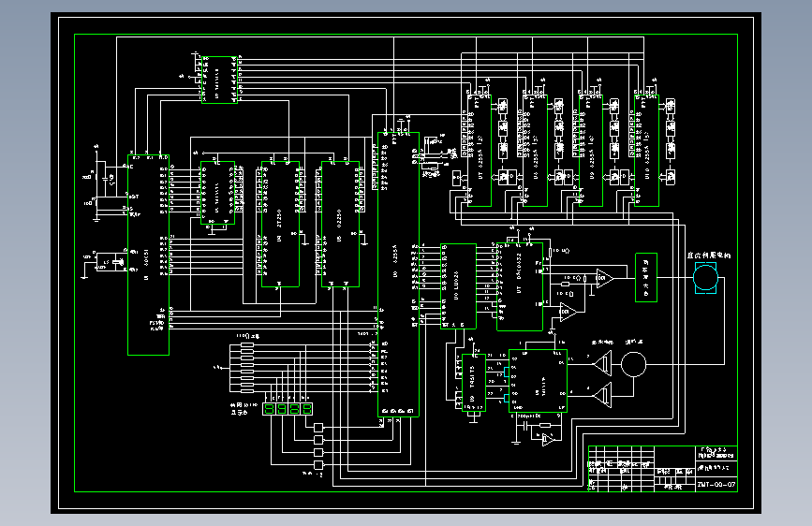Select the T4S1T5 flip-flop chip U9
This screenshot has width=812, height=526.
[473, 383]
